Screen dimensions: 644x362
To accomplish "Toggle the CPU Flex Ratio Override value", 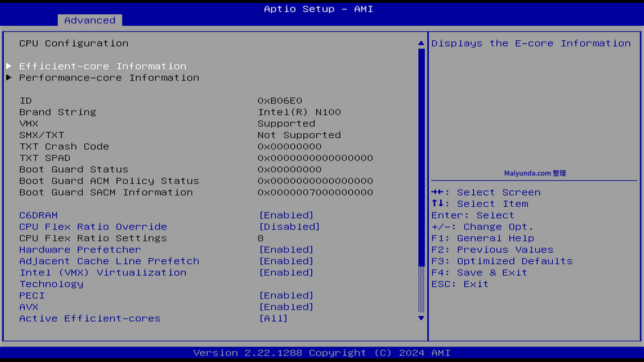I will (289, 227).
